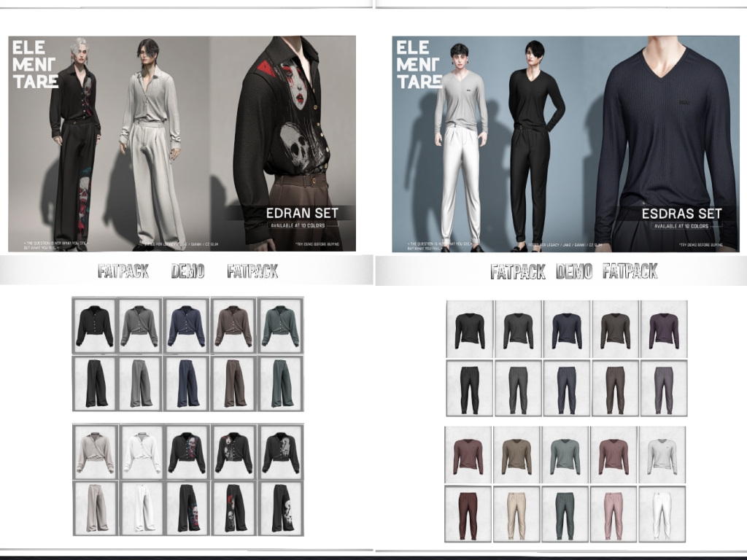
Task: Choose the tan Esdras sweater
Action: [x=516, y=456]
